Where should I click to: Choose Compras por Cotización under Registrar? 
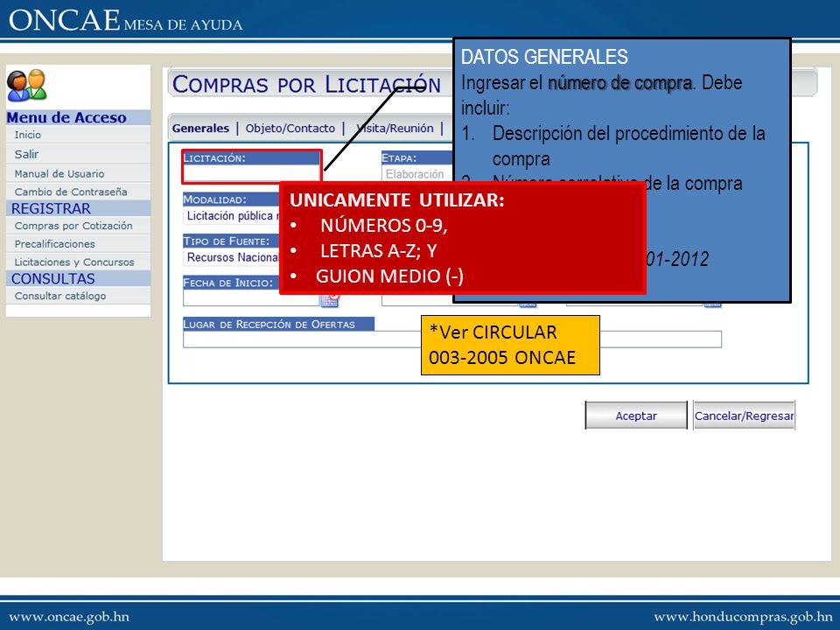(73, 226)
